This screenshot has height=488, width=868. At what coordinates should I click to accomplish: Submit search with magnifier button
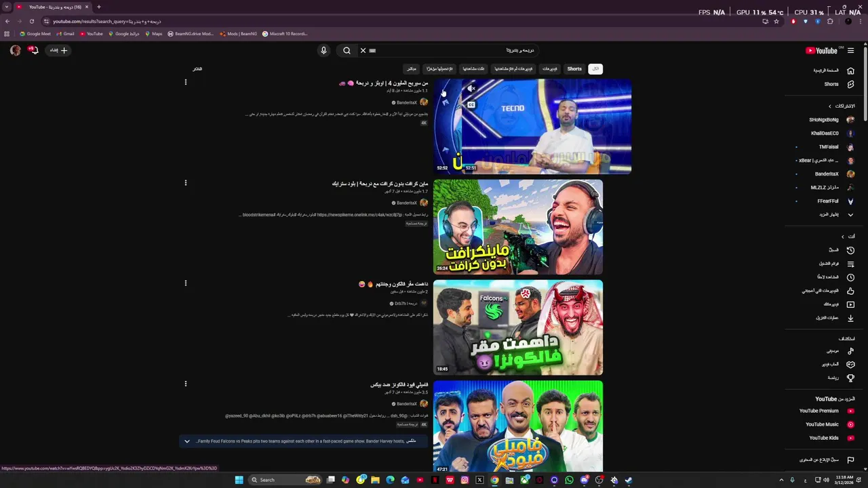[347, 50]
